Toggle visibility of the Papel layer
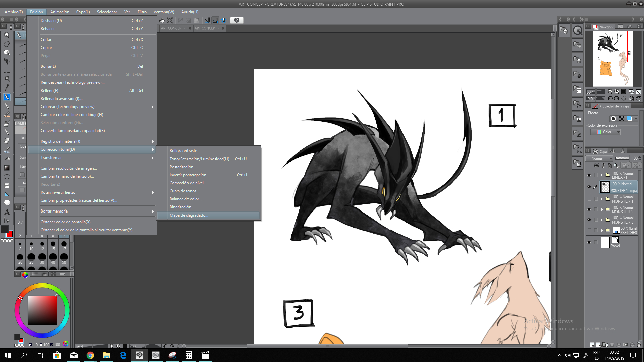This screenshot has width=644, height=362. (x=589, y=242)
